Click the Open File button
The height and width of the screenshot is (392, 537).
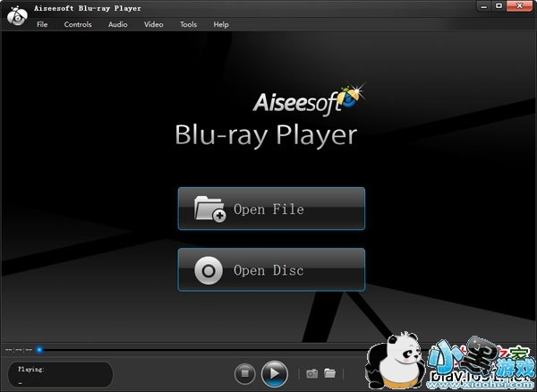[x=271, y=209]
